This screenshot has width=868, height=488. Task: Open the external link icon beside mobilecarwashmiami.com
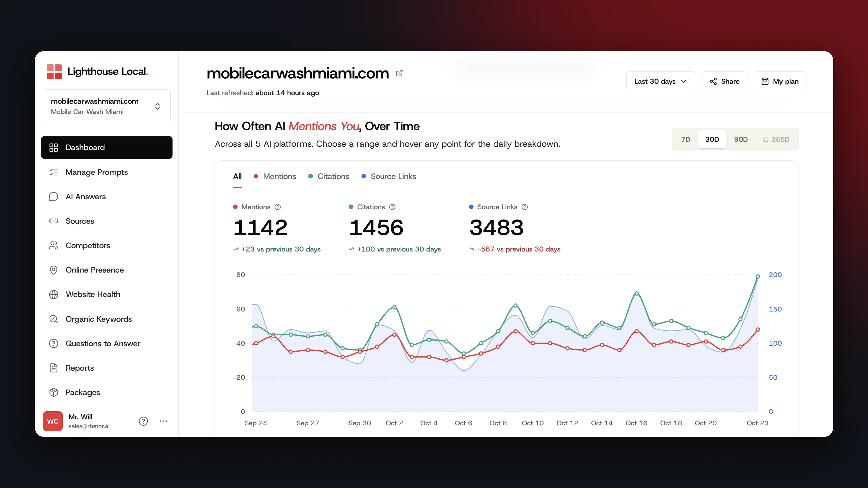399,73
